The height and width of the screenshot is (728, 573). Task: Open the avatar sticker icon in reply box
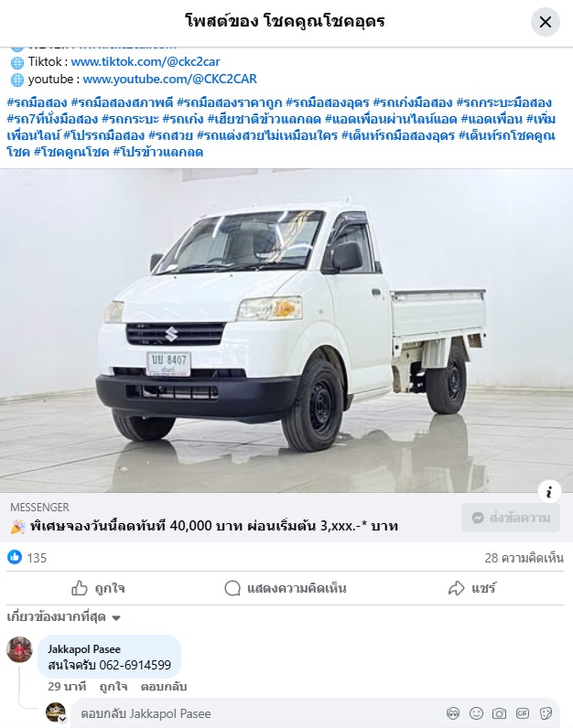tap(453, 713)
